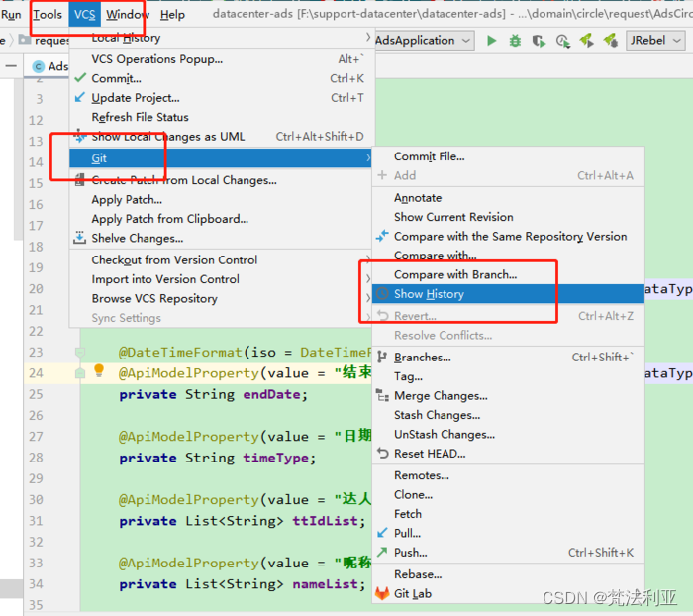Choose Show Current Revision
This screenshot has width=693, height=616.
(x=508, y=217)
